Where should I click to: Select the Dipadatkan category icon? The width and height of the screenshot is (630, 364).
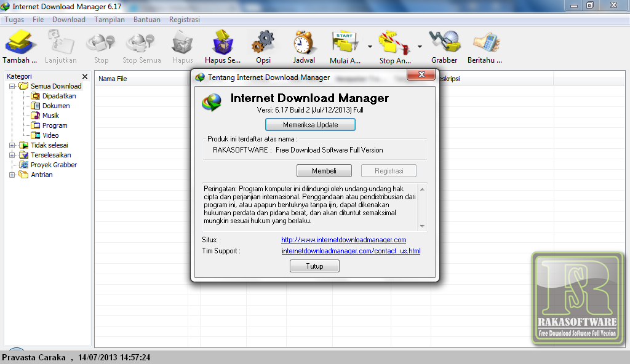coord(35,96)
